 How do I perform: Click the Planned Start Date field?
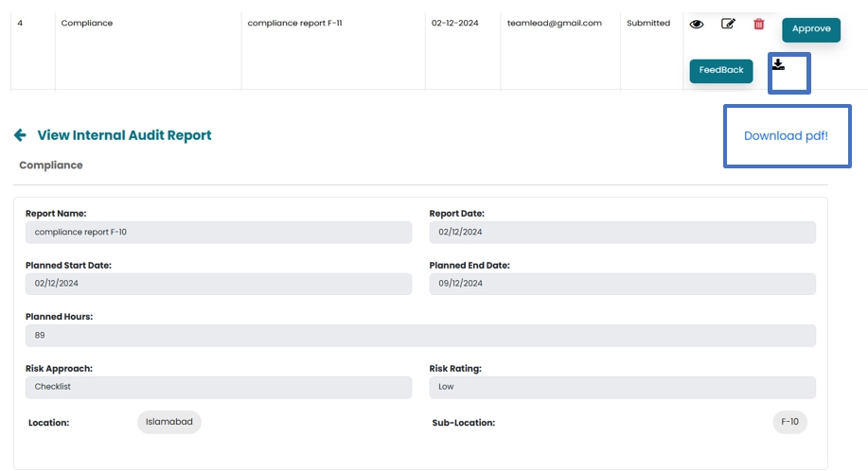click(219, 284)
